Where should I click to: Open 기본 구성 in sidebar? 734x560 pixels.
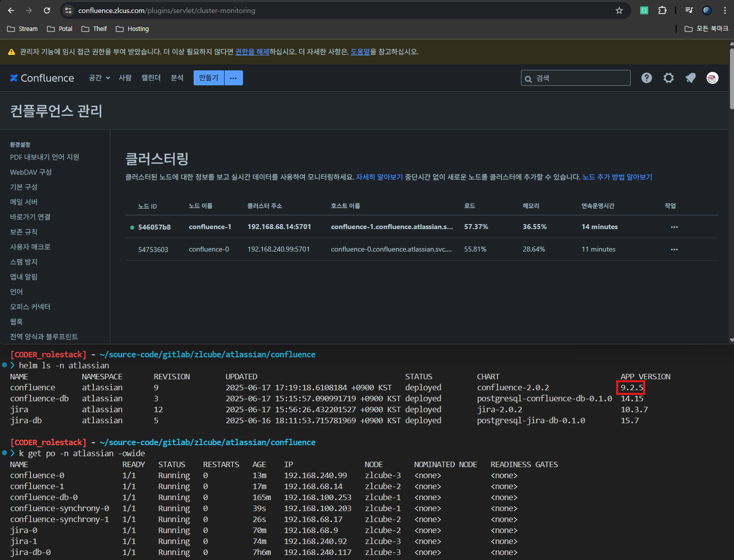coord(24,187)
